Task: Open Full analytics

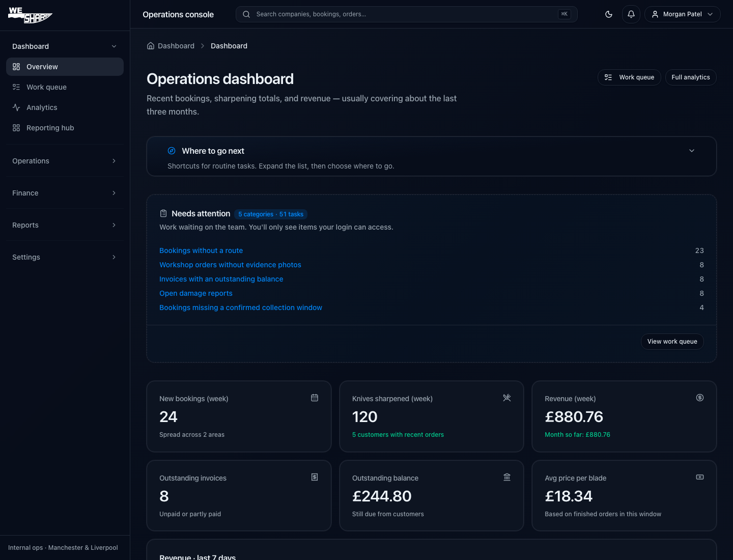Action: (x=691, y=77)
